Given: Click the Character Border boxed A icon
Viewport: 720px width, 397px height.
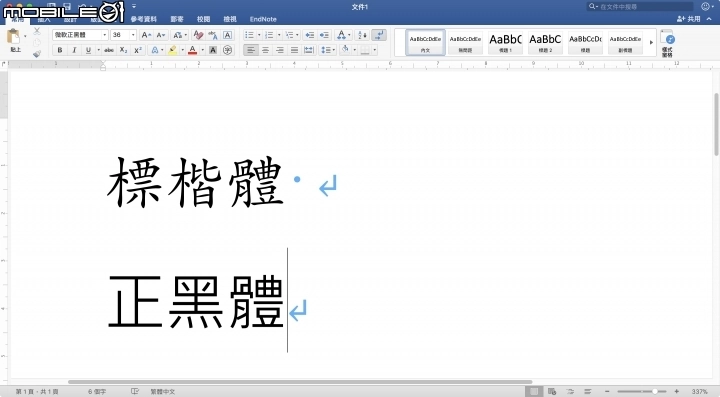Looking at the screenshot, I should 227,35.
